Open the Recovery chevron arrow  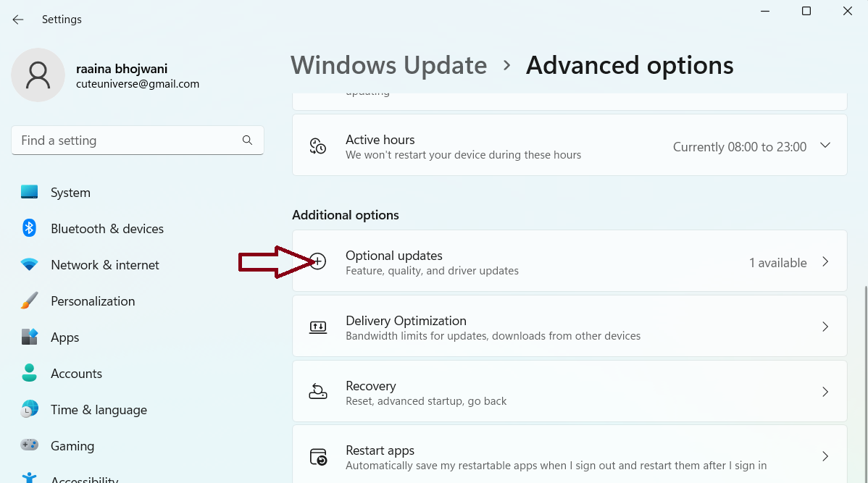[x=825, y=392]
